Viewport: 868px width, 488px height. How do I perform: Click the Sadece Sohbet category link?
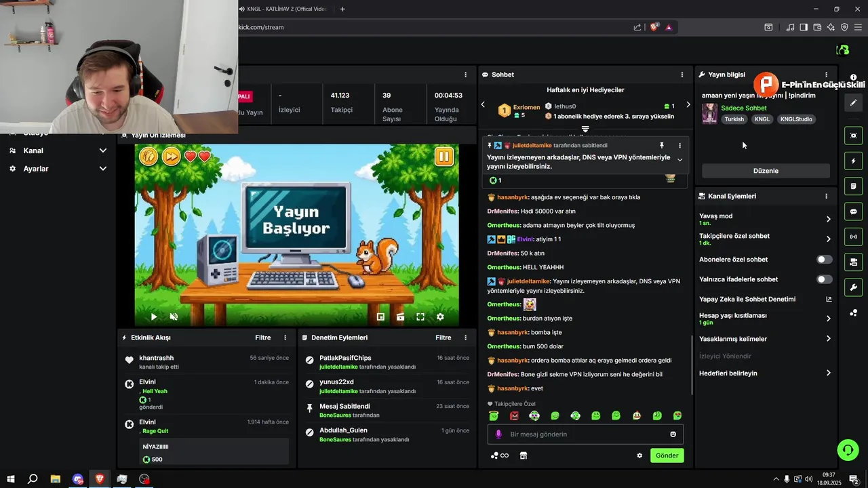pos(743,108)
